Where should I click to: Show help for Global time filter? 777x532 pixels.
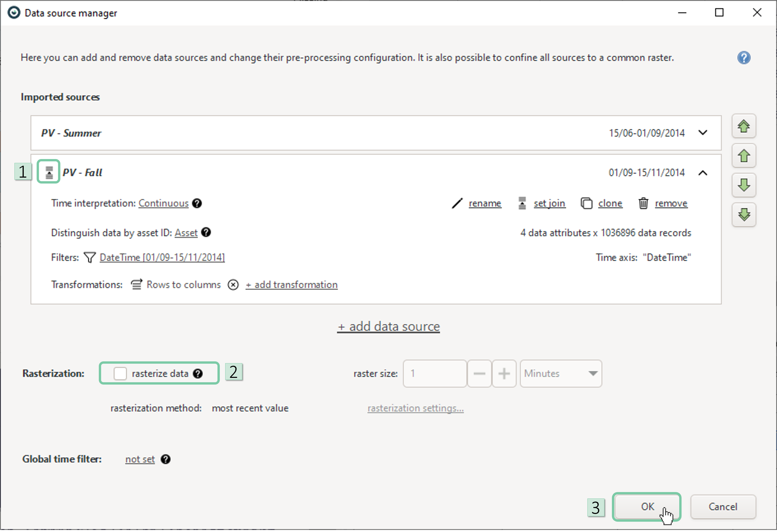pos(166,460)
